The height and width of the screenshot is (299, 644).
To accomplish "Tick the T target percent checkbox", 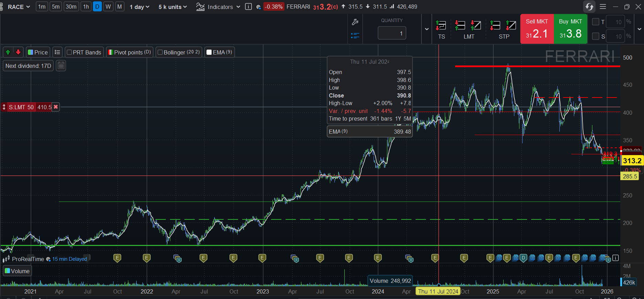I will (x=595, y=22).
